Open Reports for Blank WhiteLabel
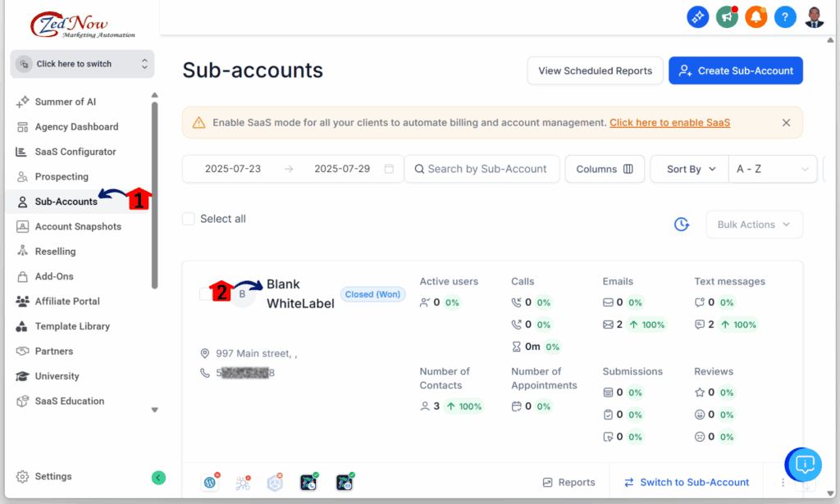 (569, 483)
